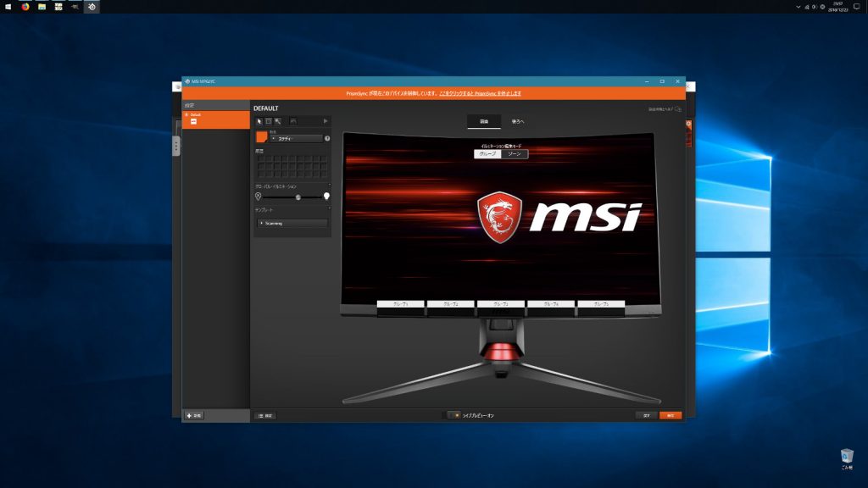This screenshot has width=868, height=488.
Task: Play the lighting effect preview
Action: click(x=325, y=121)
